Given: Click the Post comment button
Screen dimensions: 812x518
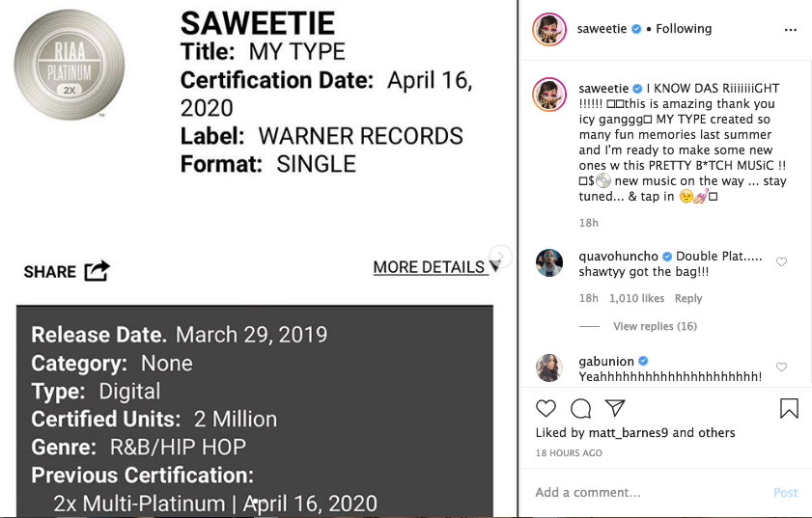Looking at the screenshot, I should 785,492.
